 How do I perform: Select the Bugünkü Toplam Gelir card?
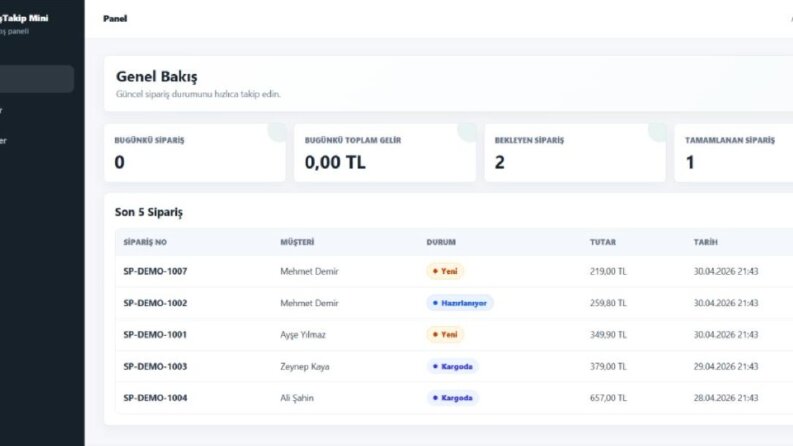[x=385, y=153]
